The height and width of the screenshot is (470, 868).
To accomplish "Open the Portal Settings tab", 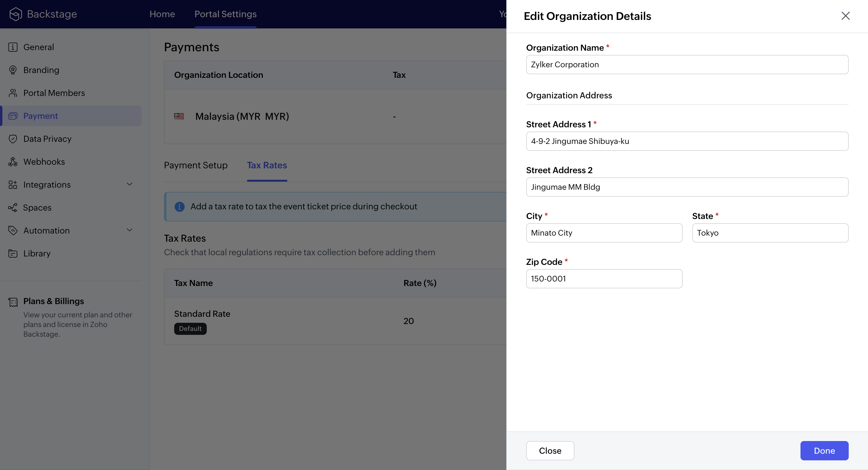I will (225, 14).
